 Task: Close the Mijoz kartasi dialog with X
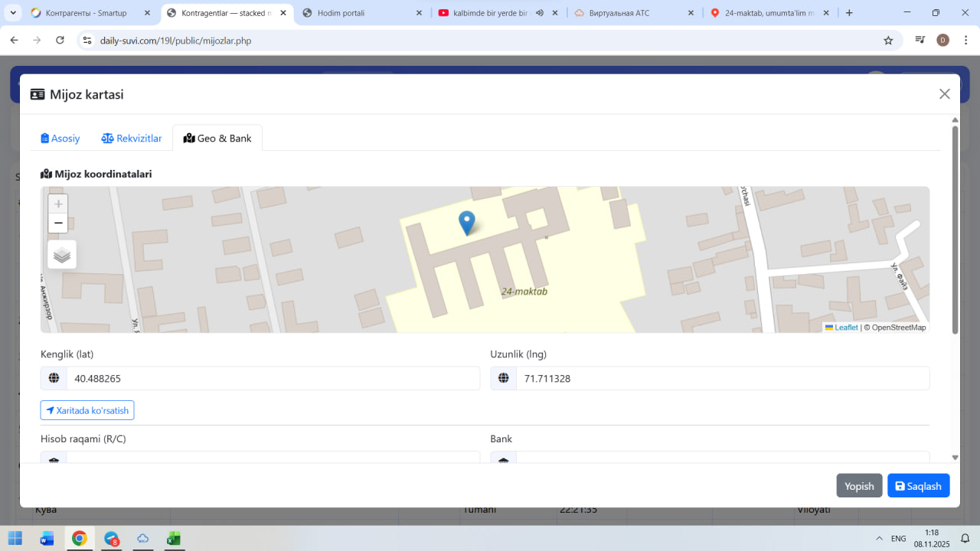(944, 94)
